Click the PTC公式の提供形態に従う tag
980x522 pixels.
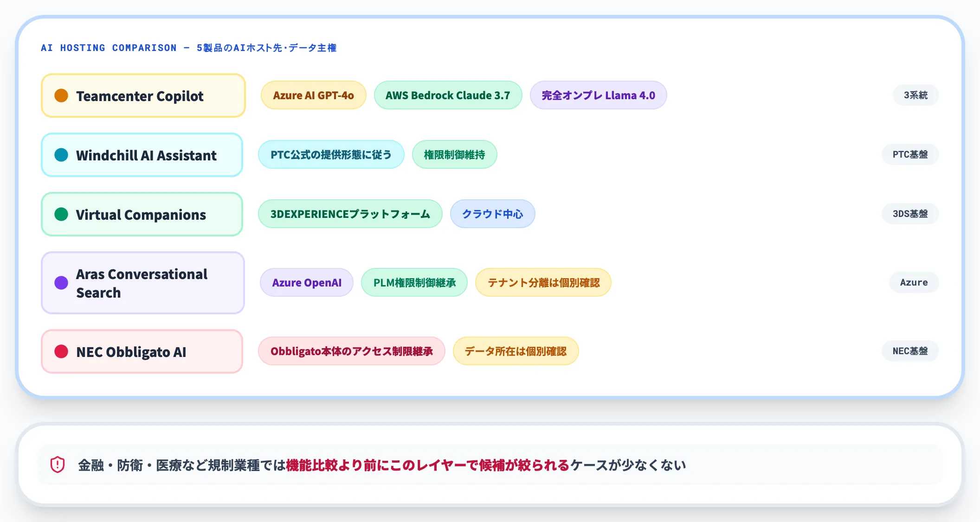point(331,155)
